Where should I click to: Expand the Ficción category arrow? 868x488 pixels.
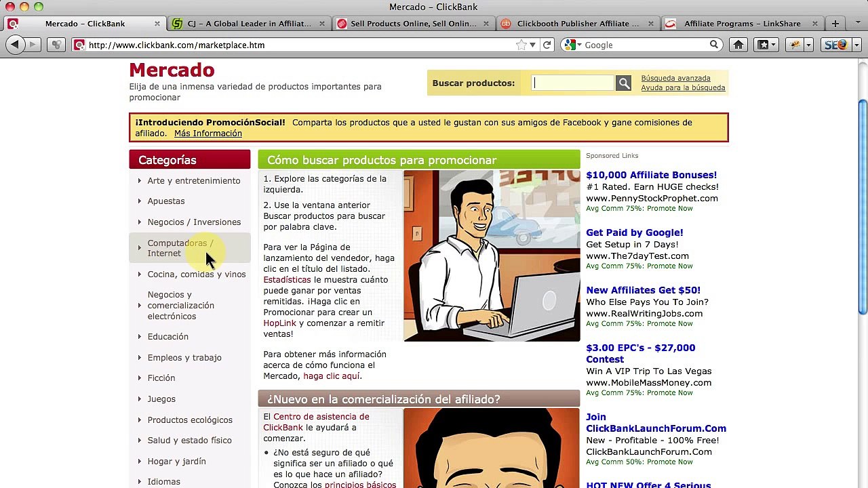[139, 378]
